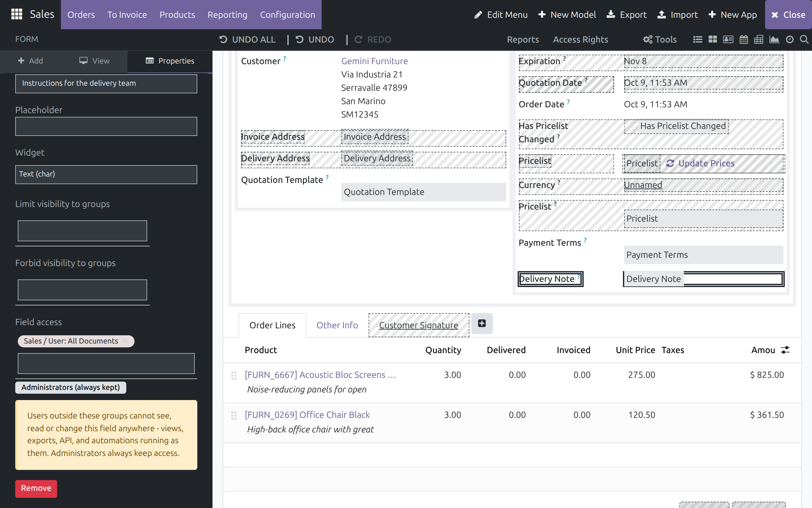The width and height of the screenshot is (812, 508).
Task: Open the Products menu
Action: [177, 15]
